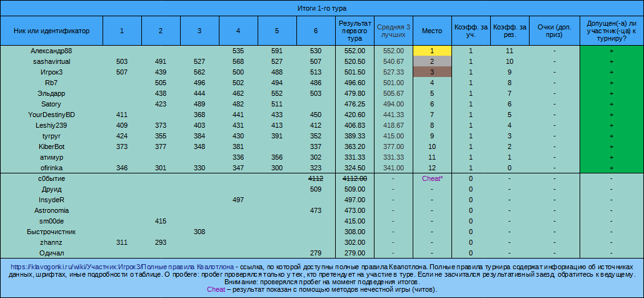
Task: Select the 'Место' column header
Action: pyautogui.click(x=432, y=31)
